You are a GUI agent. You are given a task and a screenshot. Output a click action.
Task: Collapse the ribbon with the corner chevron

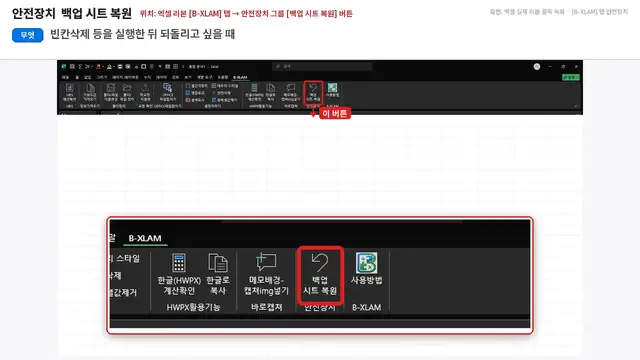[x=576, y=106]
